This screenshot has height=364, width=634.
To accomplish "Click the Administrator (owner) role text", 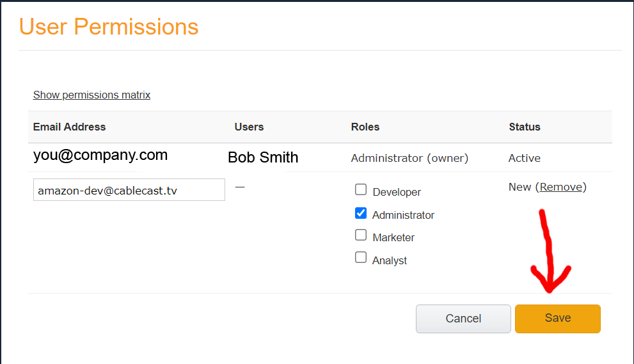I will click(409, 158).
